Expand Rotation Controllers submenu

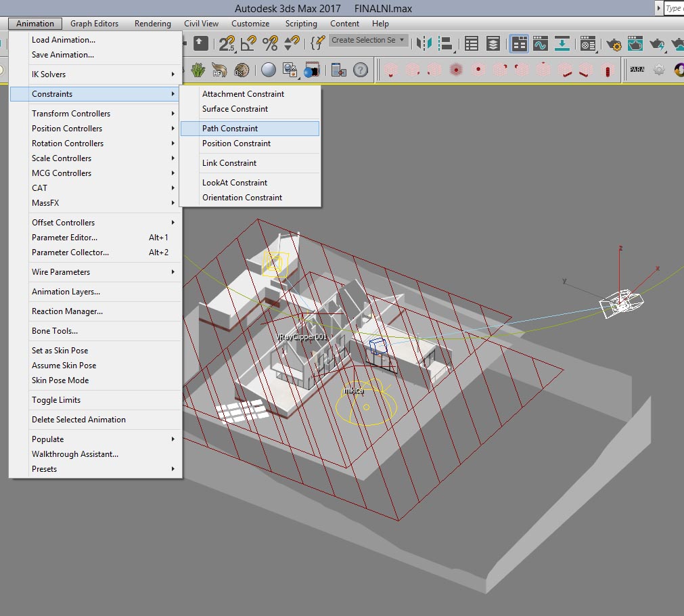[x=94, y=144]
